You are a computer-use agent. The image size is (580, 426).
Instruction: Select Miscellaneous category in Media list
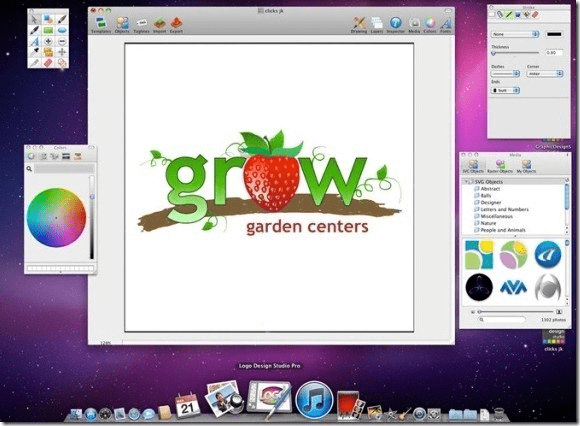[x=496, y=216]
